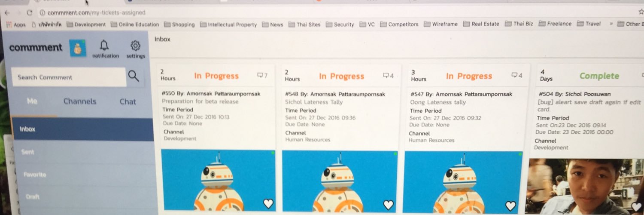Screen dimensions: 644x215
Task: Click In Progress status of ticket #550
Action: tap(216, 76)
